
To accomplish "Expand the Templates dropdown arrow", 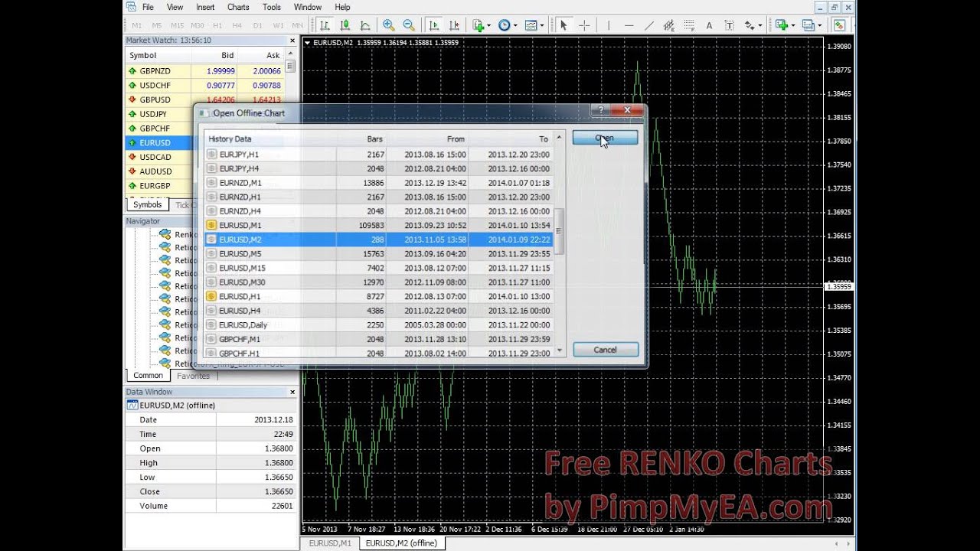I will point(541,25).
